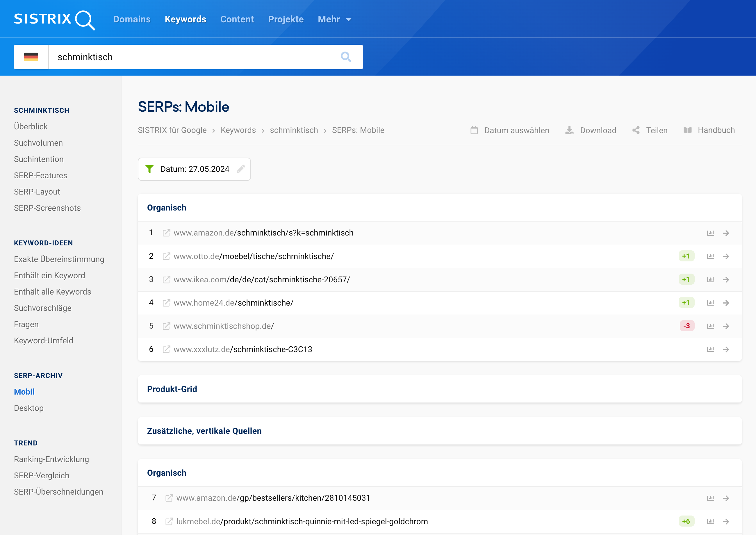This screenshot has width=756, height=535.
Task: Click the Download icon for export
Action: point(569,130)
